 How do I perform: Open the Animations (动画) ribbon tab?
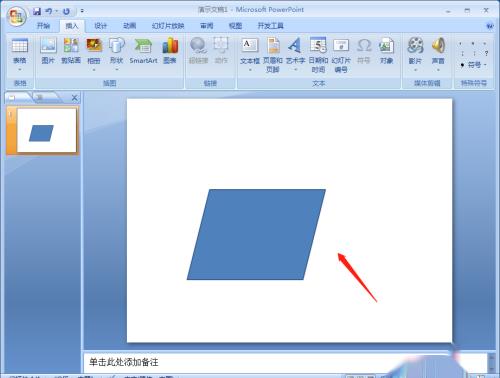tap(129, 26)
